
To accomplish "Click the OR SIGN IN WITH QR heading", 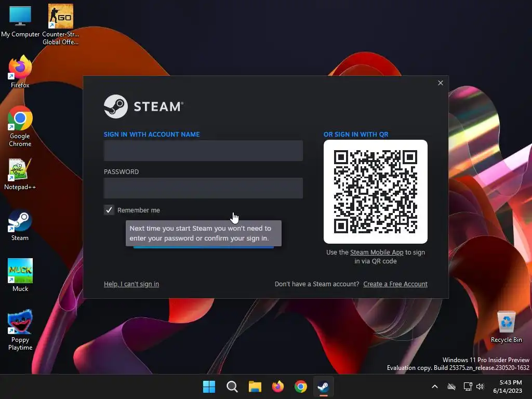I will [x=356, y=135].
